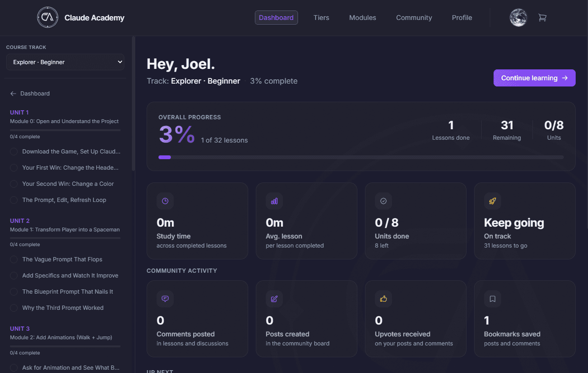This screenshot has height=373, width=588.
Task: Toggle the circle next to 'Why the Third Prompt Worked'
Action: (x=14, y=308)
